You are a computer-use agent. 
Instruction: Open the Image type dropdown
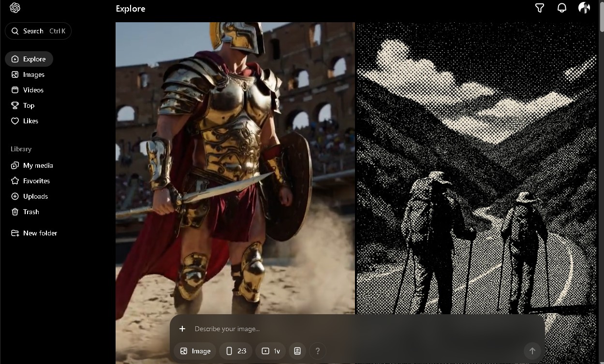click(x=195, y=351)
